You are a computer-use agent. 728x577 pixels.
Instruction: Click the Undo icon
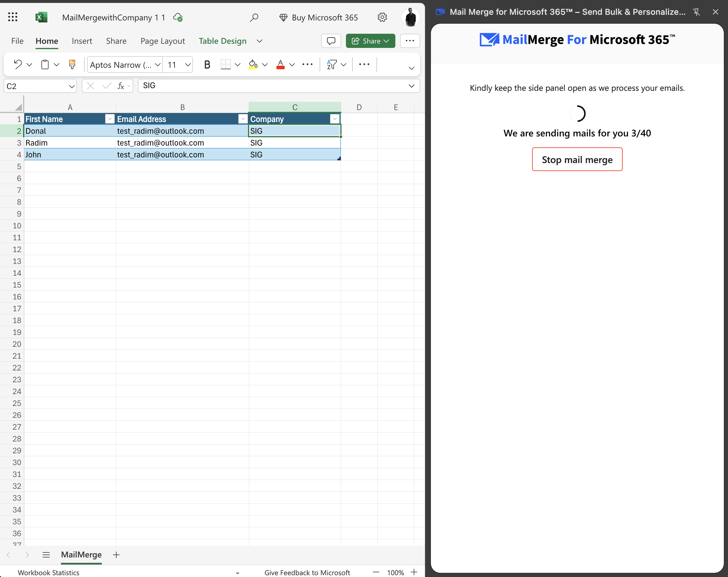click(17, 64)
